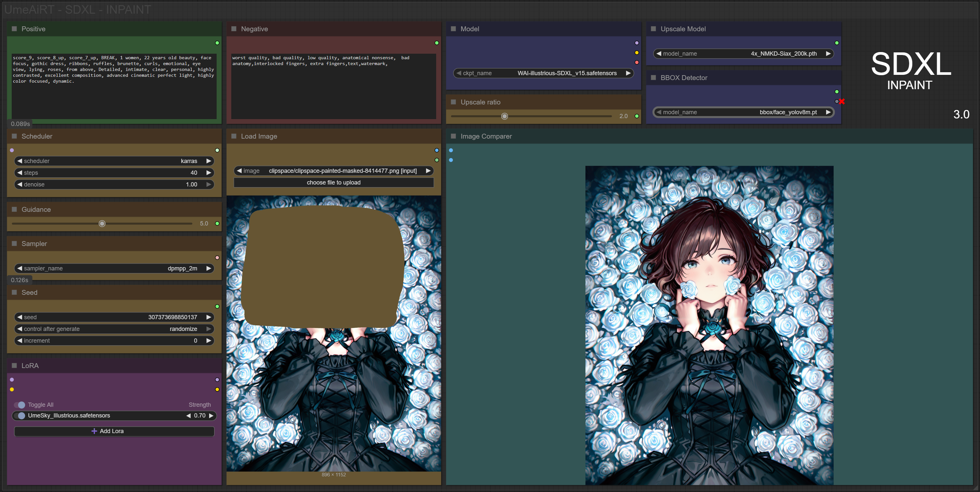
Task: Click previous arrow on image file selector
Action: click(x=239, y=171)
